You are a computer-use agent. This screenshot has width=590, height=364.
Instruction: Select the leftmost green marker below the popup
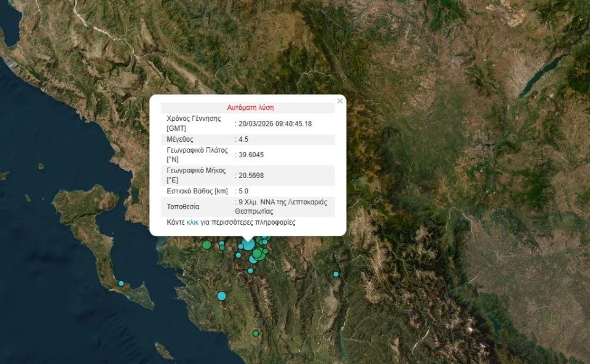click(x=206, y=244)
